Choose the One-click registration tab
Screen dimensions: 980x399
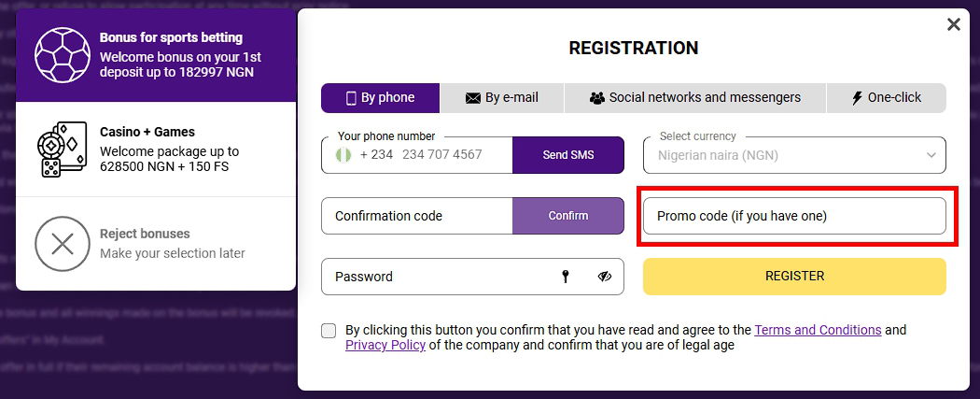(886, 97)
